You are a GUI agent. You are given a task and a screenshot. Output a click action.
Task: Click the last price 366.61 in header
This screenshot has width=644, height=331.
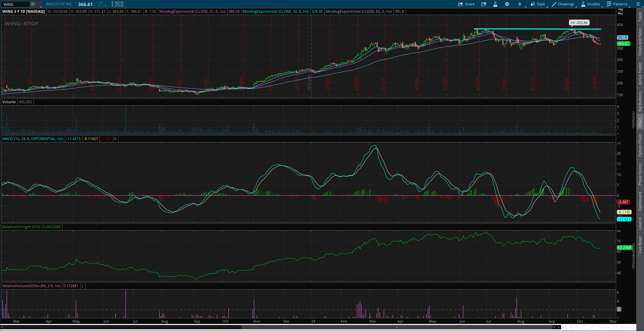tap(85, 4)
